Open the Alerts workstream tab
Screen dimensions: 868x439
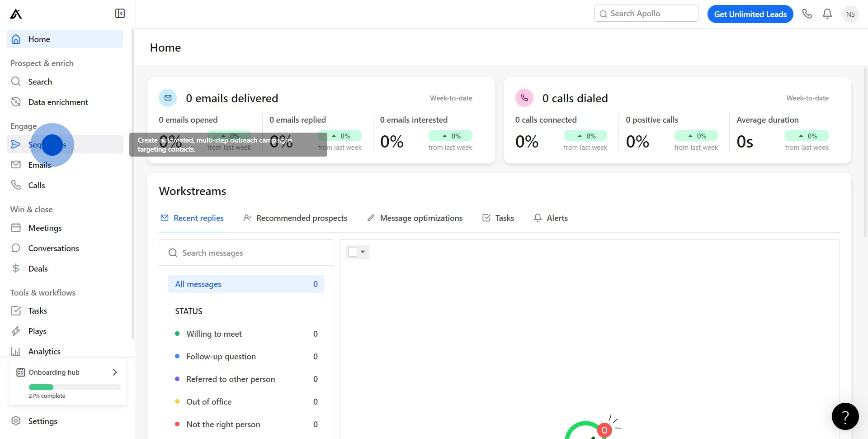click(551, 218)
